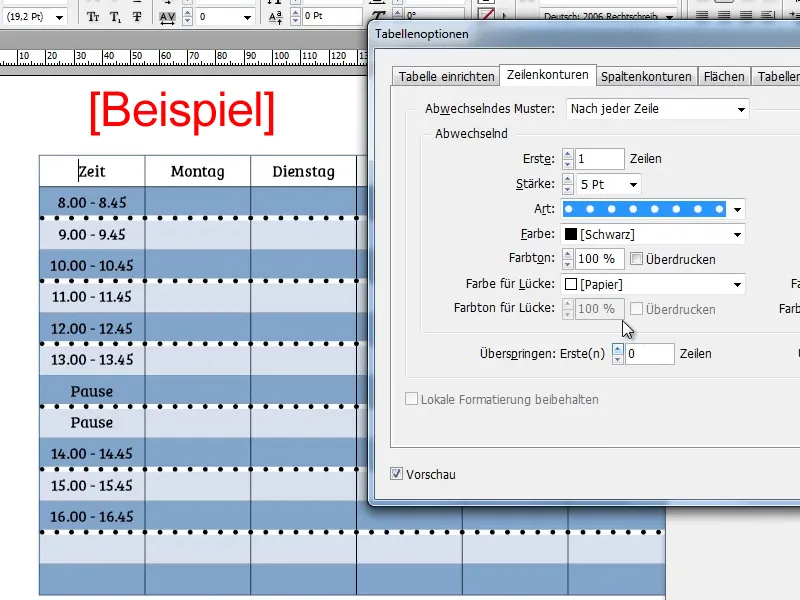This screenshot has height=600, width=800.
Task: Click the Dienstag header cell
Action: click(x=303, y=171)
